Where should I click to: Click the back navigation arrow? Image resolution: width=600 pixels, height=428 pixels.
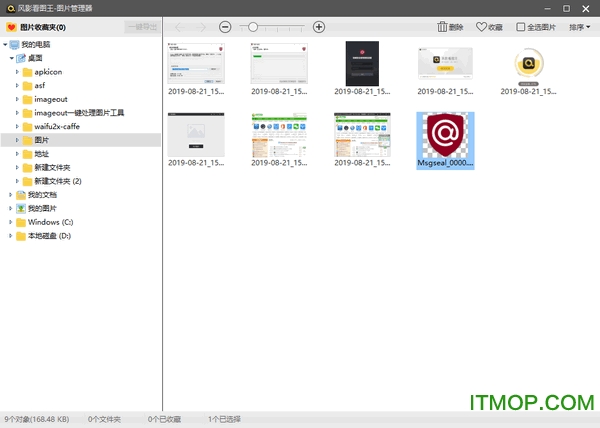click(x=179, y=27)
